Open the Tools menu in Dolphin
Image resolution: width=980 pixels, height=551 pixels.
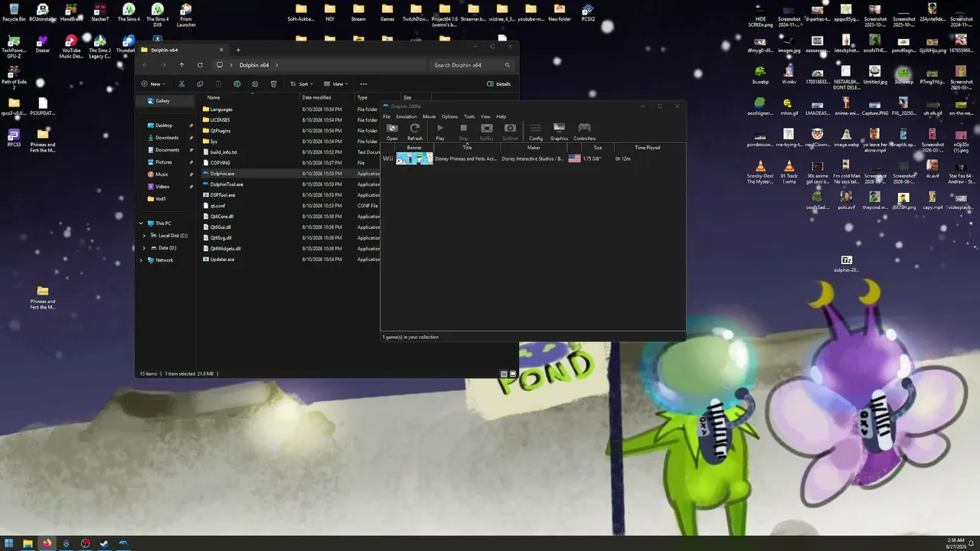tap(469, 117)
